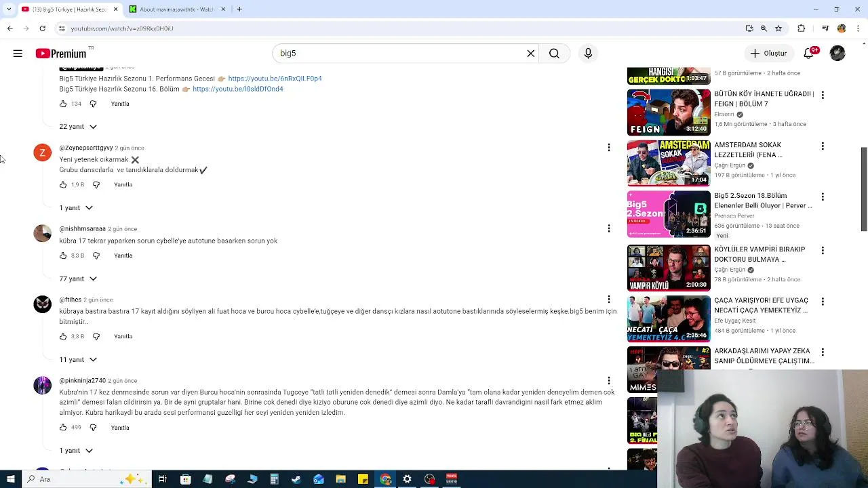This screenshot has width=868, height=488.
Task: Bookmark this page with star icon
Action: tap(778, 28)
